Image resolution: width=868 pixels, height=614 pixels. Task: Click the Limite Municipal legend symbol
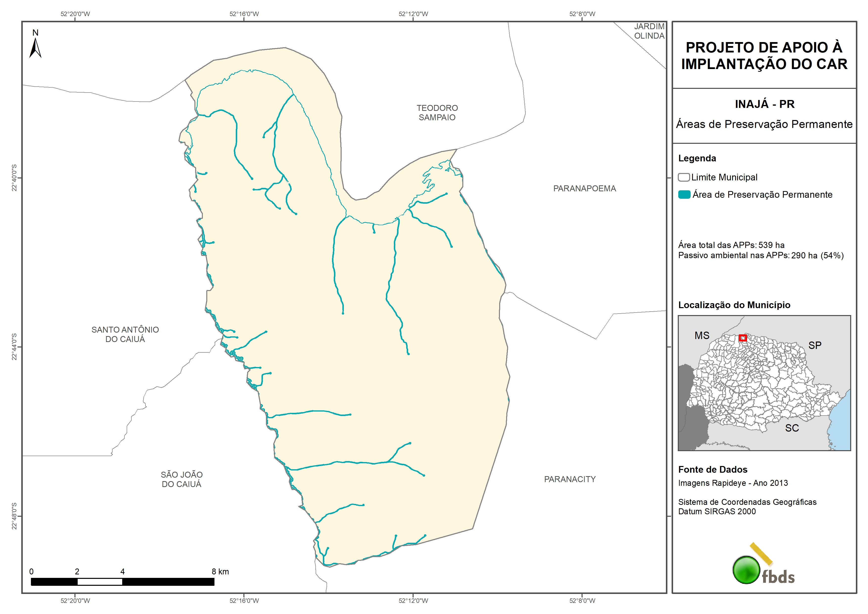(683, 177)
